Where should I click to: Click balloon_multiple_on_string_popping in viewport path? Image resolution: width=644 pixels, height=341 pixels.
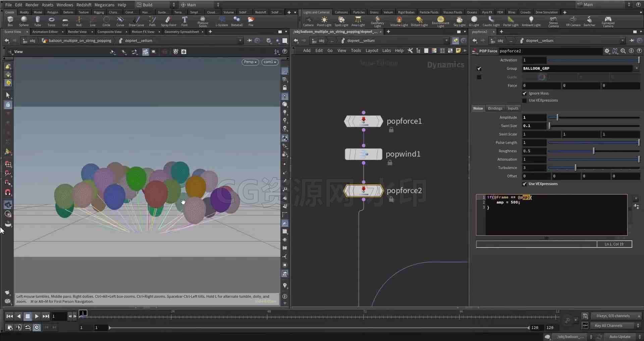(80, 41)
